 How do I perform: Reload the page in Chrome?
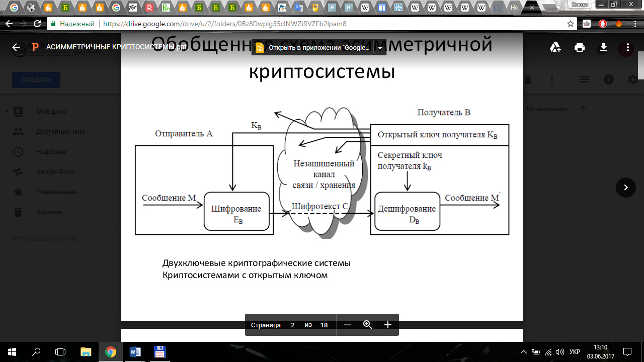click(x=37, y=24)
